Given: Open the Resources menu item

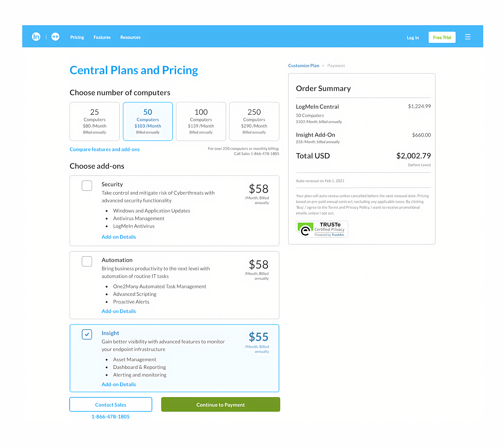Looking at the screenshot, I should 130,37.
